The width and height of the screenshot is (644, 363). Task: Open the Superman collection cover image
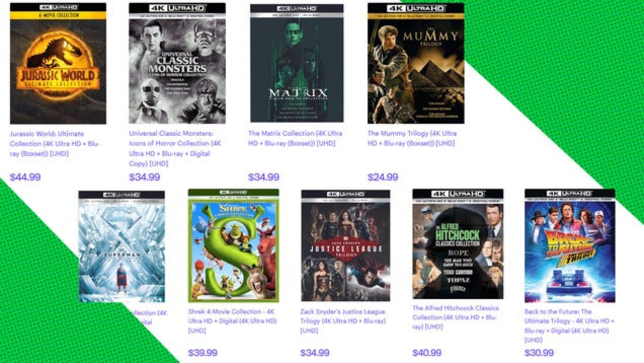pos(122,247)
